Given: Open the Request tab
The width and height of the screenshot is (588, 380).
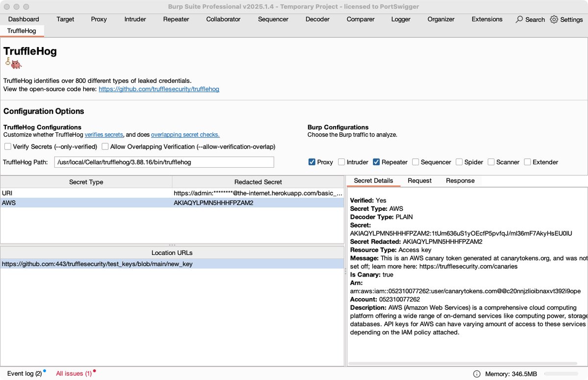Looking at the screenshot, I should [419, 180].
